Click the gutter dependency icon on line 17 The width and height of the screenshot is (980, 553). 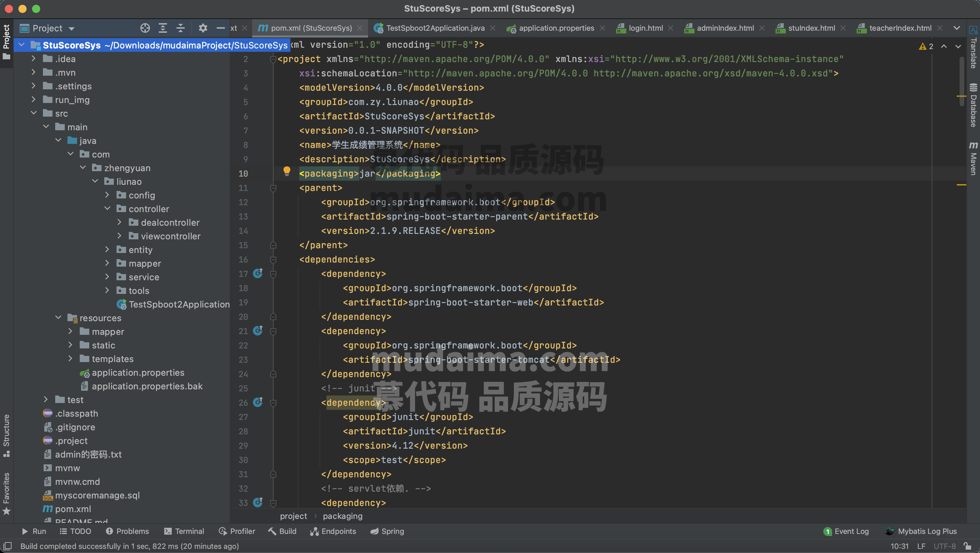[x=258, y=273]
